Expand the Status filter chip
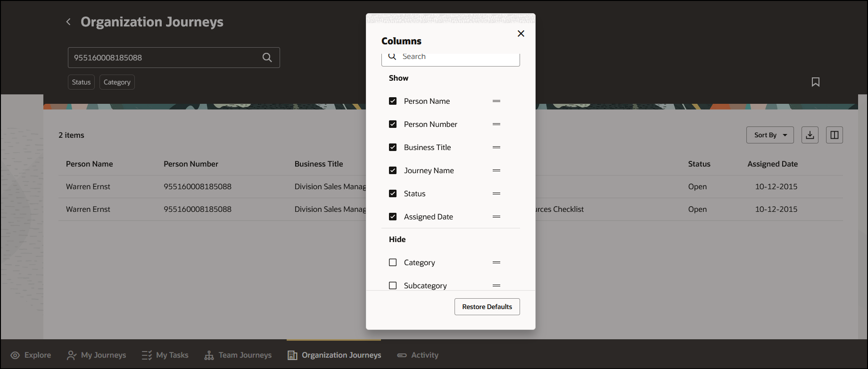 81,82
